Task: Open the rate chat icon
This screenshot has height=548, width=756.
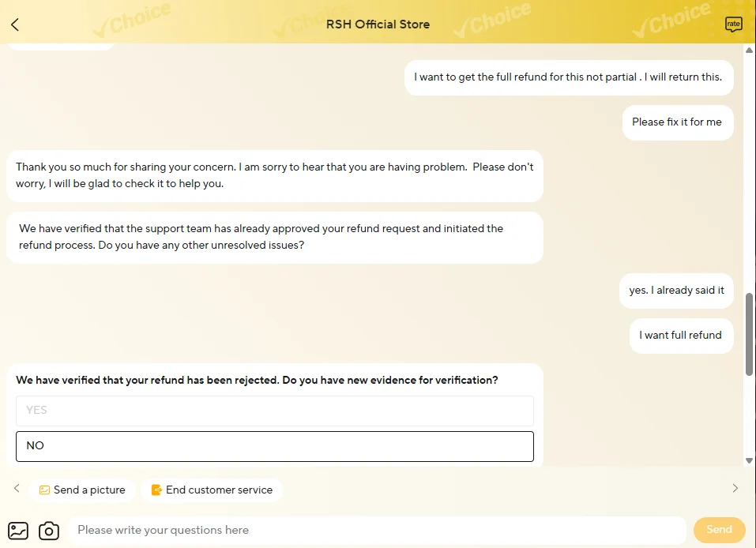Action: (x=733, y=24)
